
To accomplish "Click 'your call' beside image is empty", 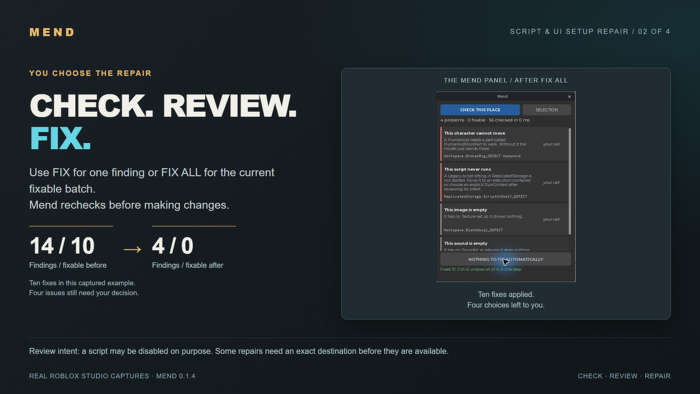I will [x=551, y=219].
